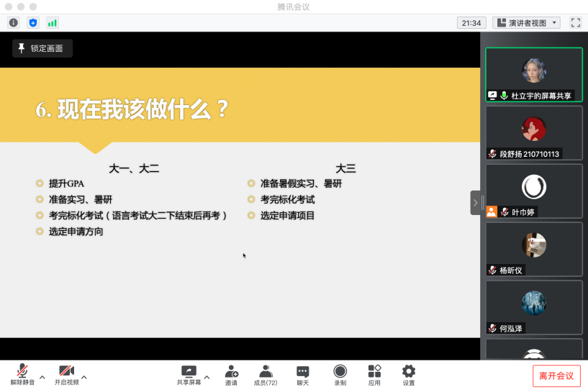Click the red 离开会议 button
This screenshot has height=392, width=588.
click(556, 375)
